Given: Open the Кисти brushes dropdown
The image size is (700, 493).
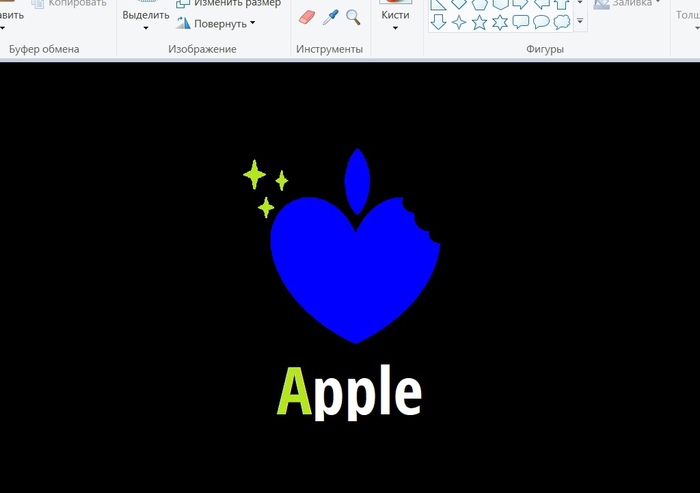Looking at the screenshot, I should (395, 20).
